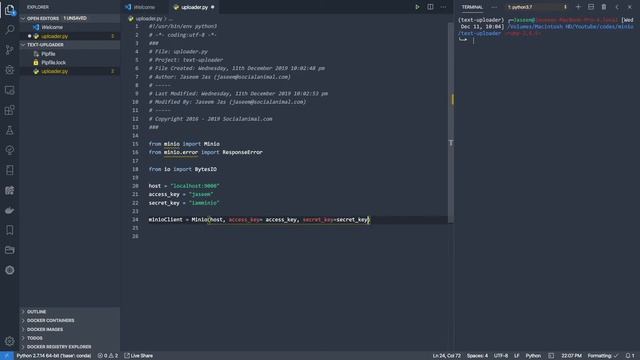Screen dimensions: 640x360
Task: Change the LF end of line sequence
Action: [x=516, y=356]
